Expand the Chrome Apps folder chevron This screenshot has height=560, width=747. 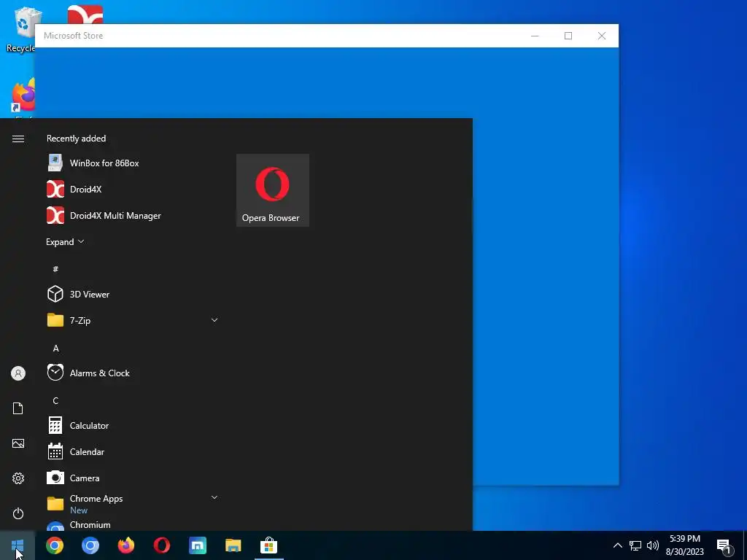tap(214, 497)
